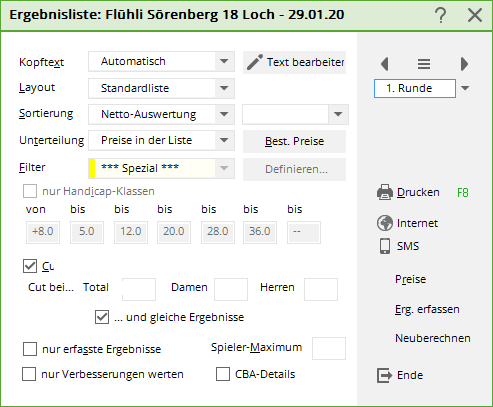Click the Ende exit icon
Viewport: 493px width, 407px height.
pos(384,375)
